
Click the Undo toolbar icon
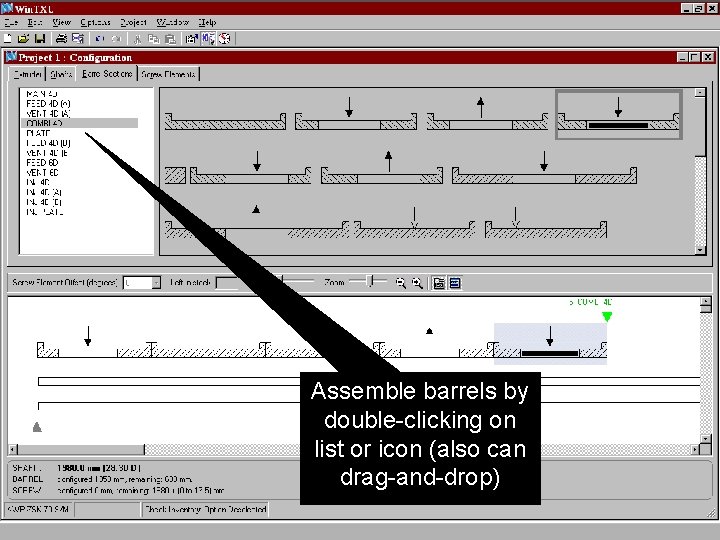click(x=100, y=39)
